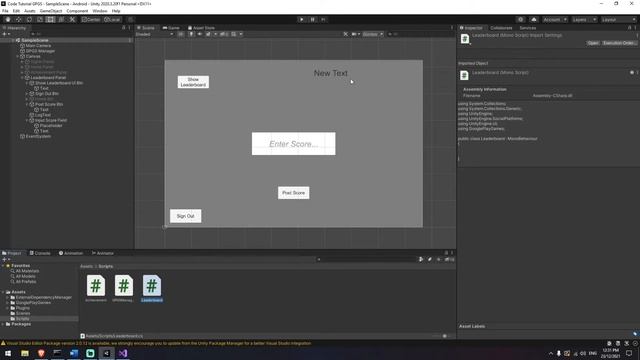Screen dimensions: 640x360
Task: Click the Sign Out button in scene
Action: click(x=185, y=216)
